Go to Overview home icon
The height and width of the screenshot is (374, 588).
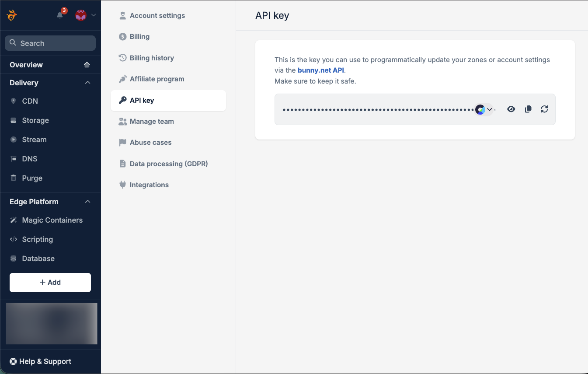(87, 65)
